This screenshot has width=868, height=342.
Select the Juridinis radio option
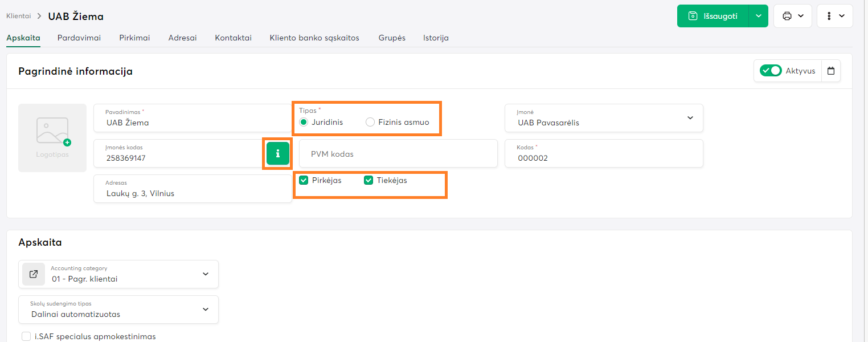tap(304, 122)
